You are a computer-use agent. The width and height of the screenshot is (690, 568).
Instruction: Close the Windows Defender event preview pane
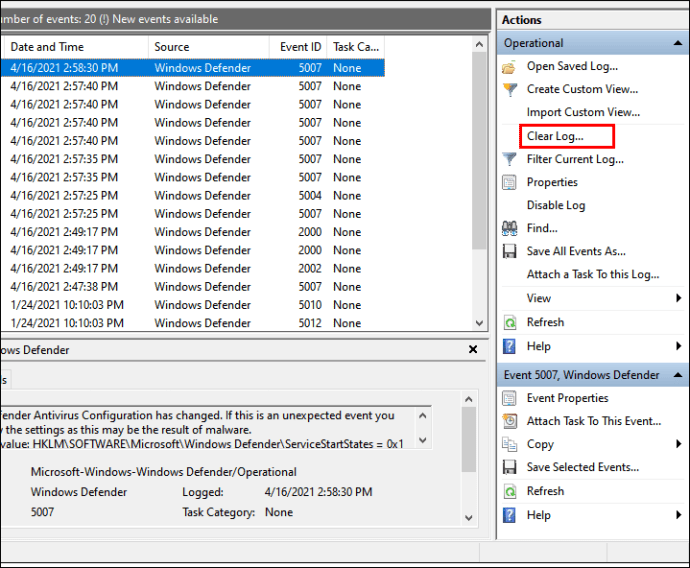click(473, 349)
